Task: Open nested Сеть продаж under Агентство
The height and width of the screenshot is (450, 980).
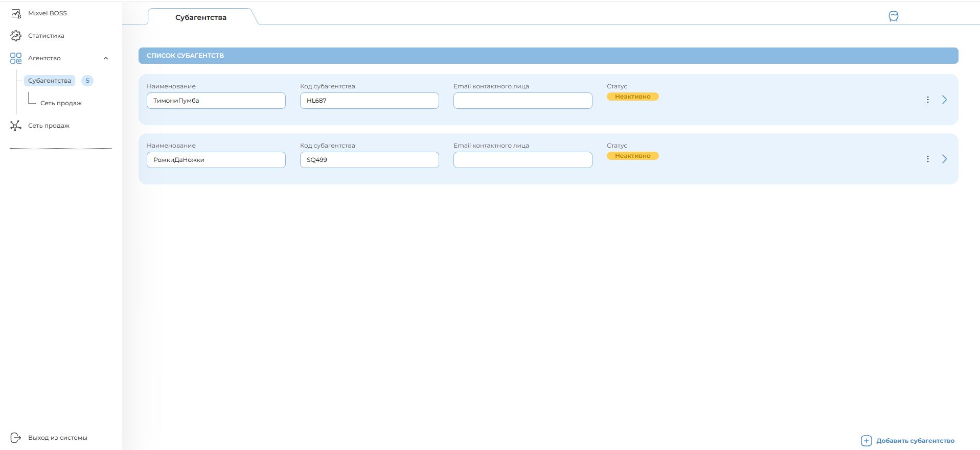Action: tap(61, 103)
